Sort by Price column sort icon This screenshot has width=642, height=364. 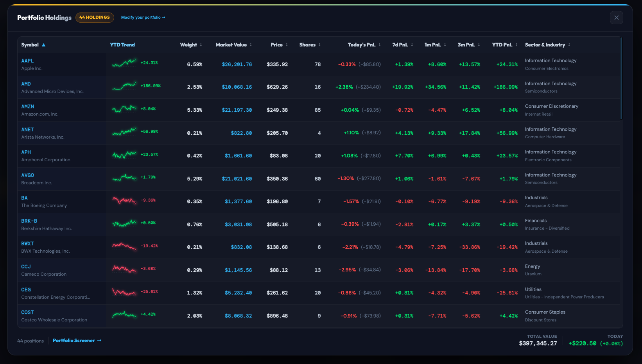pyautogui.click(x=287, y=45)
